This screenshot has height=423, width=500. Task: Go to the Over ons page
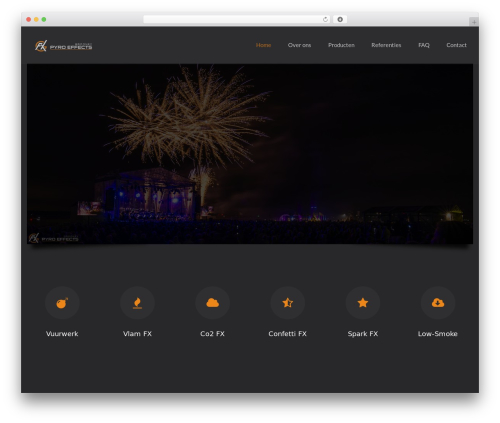299,45
